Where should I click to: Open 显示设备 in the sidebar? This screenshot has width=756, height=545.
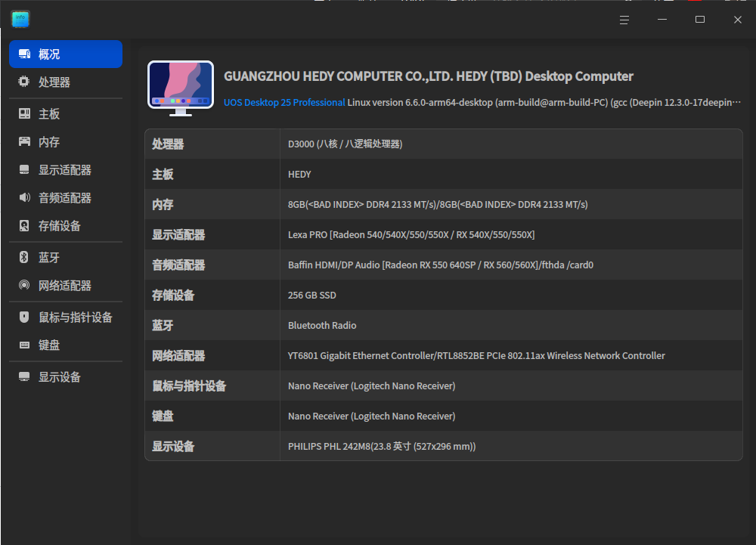(x=66, y=377)
